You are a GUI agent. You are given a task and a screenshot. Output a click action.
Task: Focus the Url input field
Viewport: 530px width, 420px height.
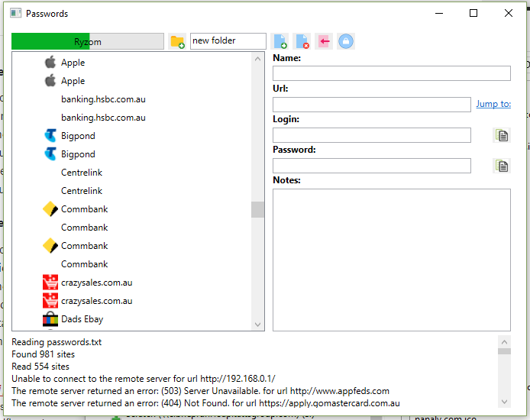tap(371, 105)
